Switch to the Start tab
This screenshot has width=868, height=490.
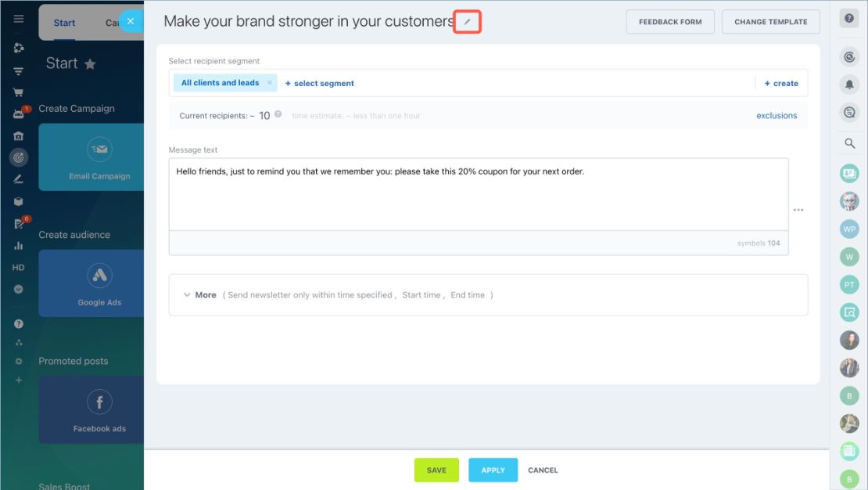click(x=64, y=23)
